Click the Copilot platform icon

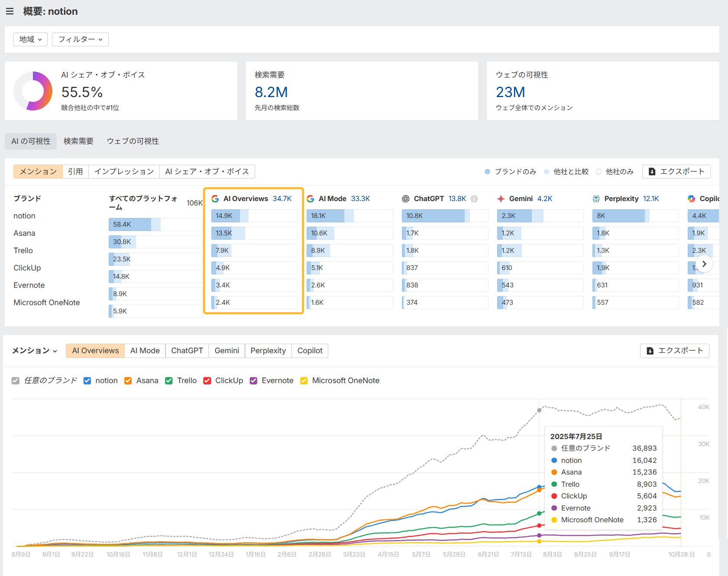691,199
